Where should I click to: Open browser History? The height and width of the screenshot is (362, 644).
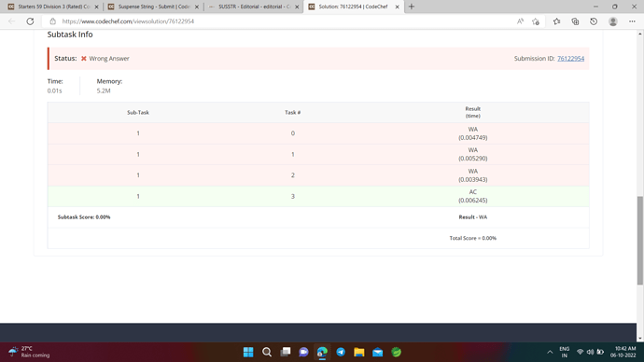(594, 21)
